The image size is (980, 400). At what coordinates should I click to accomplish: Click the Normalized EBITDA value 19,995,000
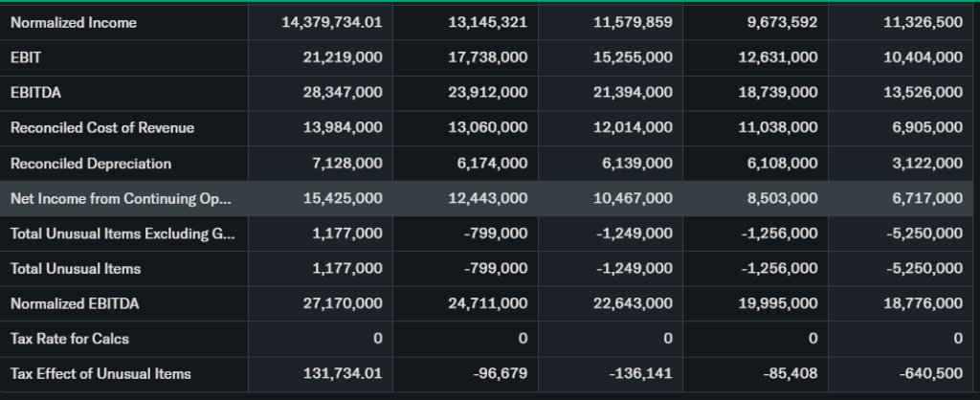pyautogui.click(x=778, y=304)
